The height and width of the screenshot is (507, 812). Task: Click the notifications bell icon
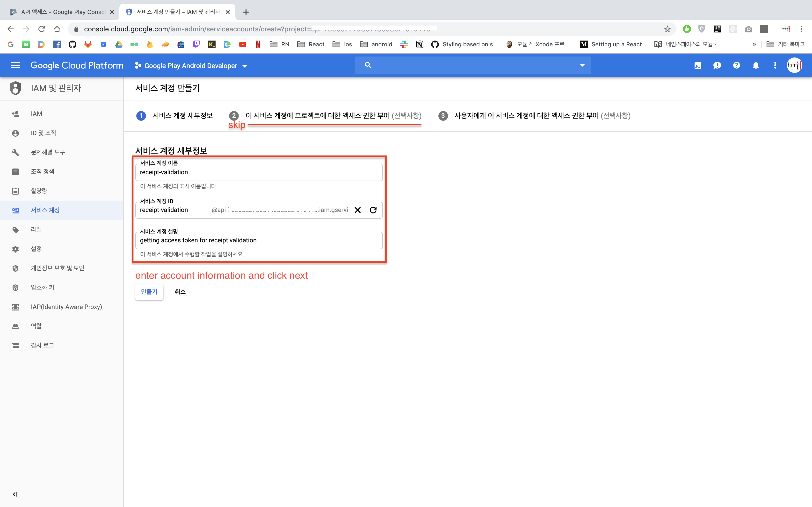(x=756, y=66)
